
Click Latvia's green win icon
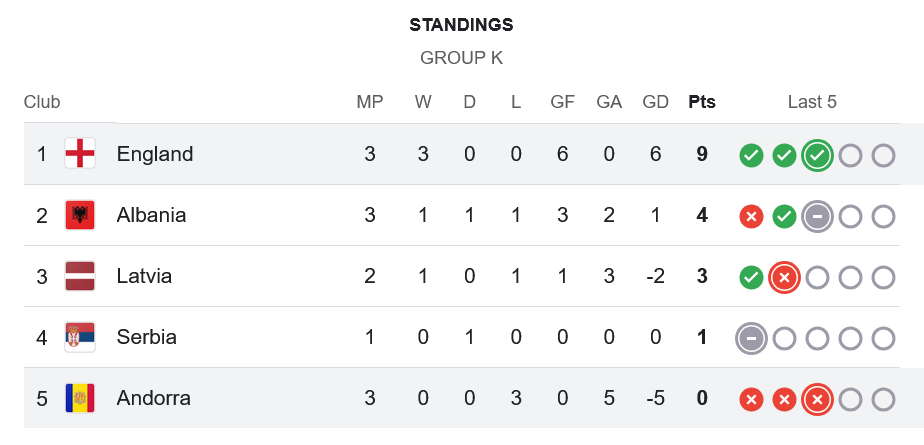pos(751,277)
